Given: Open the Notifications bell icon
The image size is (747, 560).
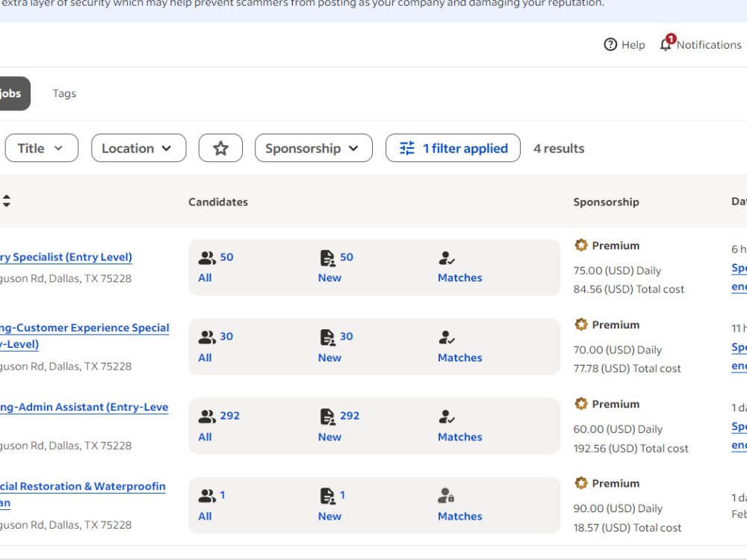Looking at the screenshot, I should point(666,44).
